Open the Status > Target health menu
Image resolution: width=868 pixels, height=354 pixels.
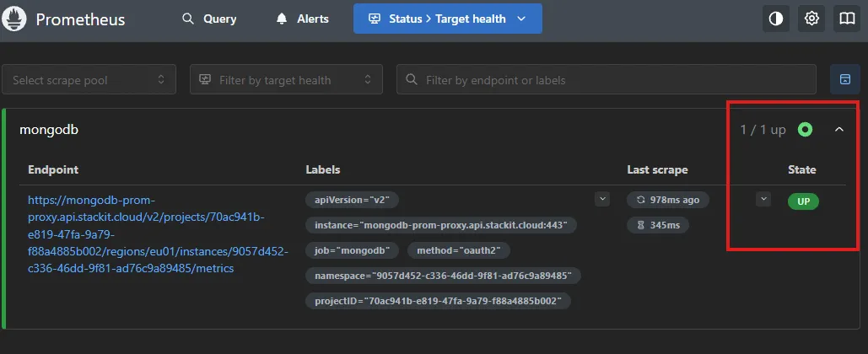coord(447,19)
